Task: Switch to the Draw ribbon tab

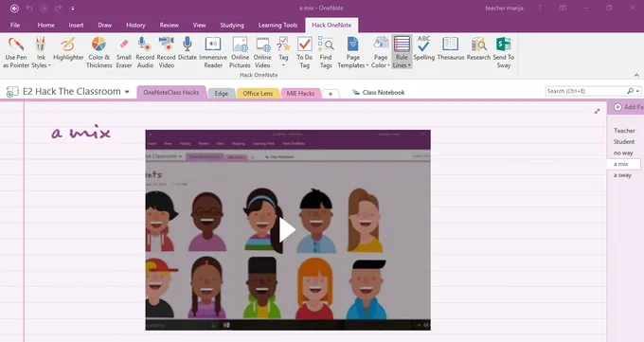Action: pos(105,25)
